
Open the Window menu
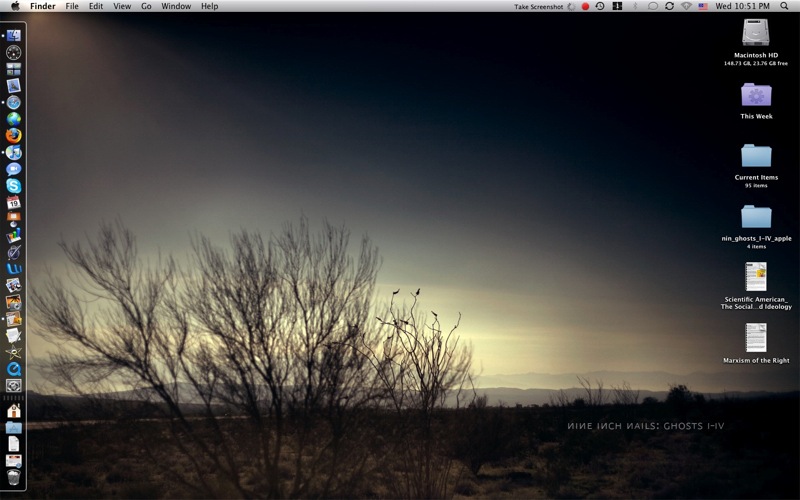coord(176,6)
